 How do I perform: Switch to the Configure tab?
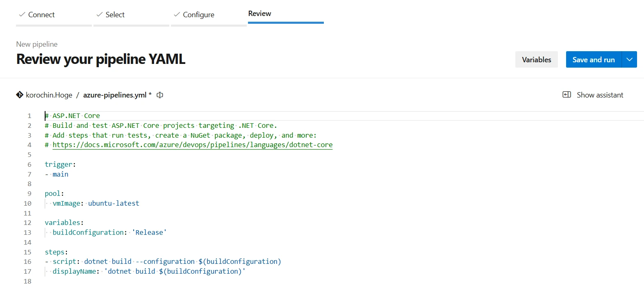click(198, 15)
